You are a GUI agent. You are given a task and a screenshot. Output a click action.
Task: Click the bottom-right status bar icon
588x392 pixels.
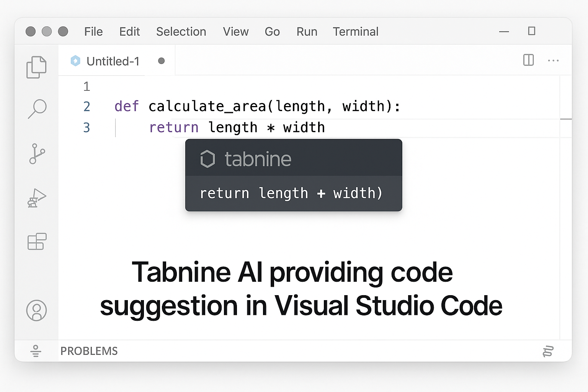point(548,351)
